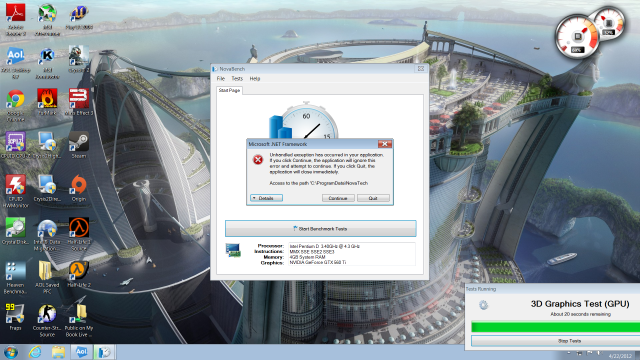Open the Help menu in NovaBench
Viewport: 640px width, 360px height.
coord(255,78)
